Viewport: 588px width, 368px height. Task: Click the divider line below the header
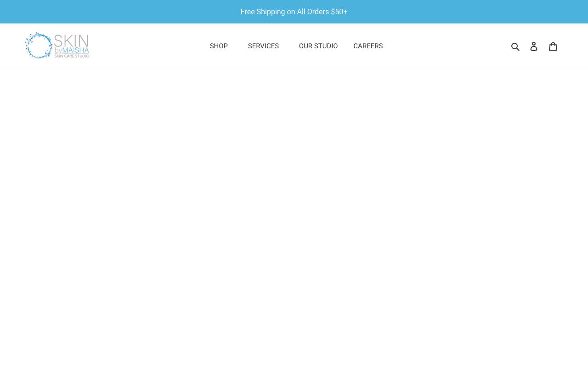point(294,68)
